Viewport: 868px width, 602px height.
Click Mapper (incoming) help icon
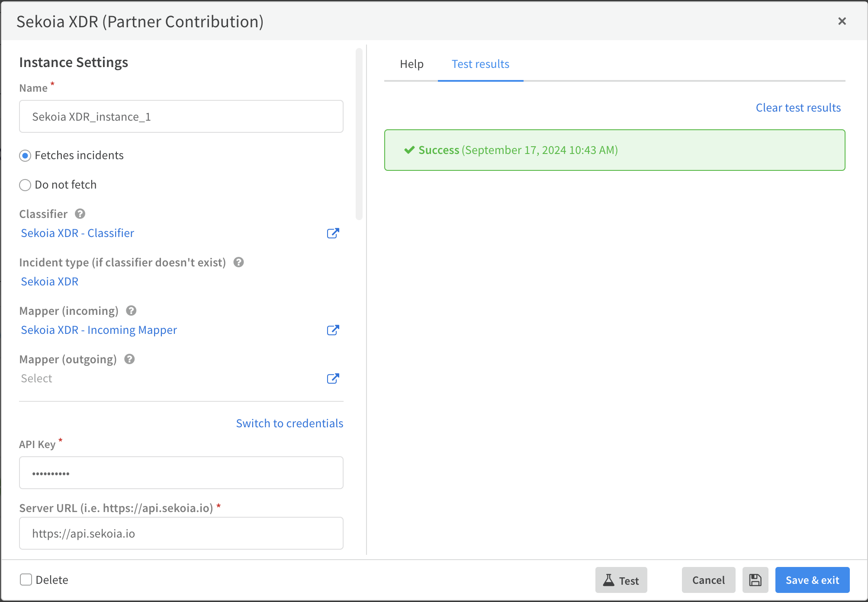pos(131,311)
